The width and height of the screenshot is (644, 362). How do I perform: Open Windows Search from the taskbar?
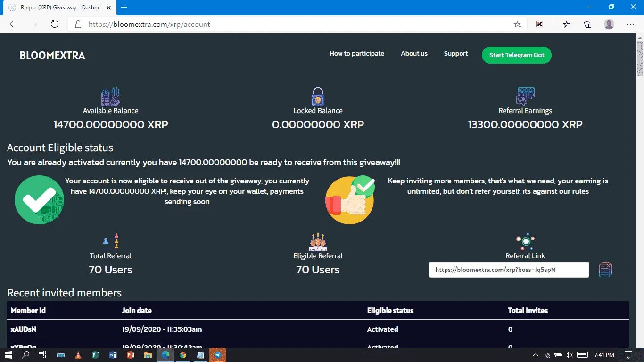26,355
